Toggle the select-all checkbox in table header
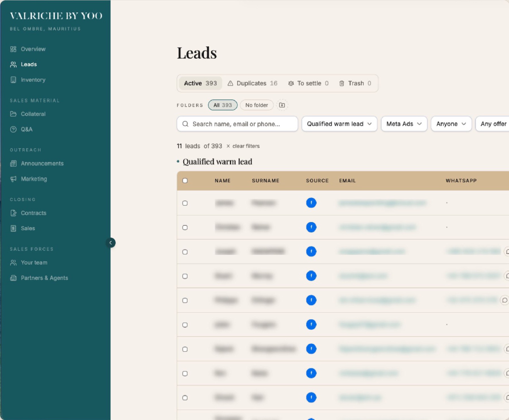This screenshot has width=509, height=420. pyautogui.click(x=185, y=180)
